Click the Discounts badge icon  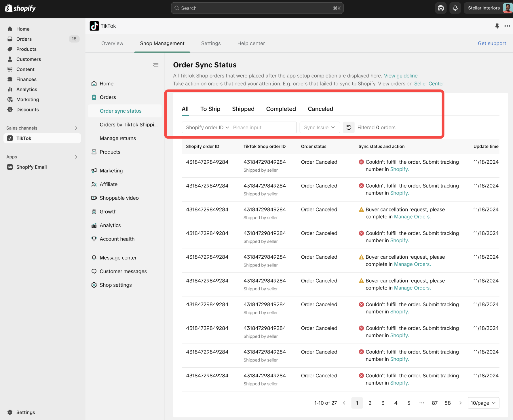[x=10, y=109]
